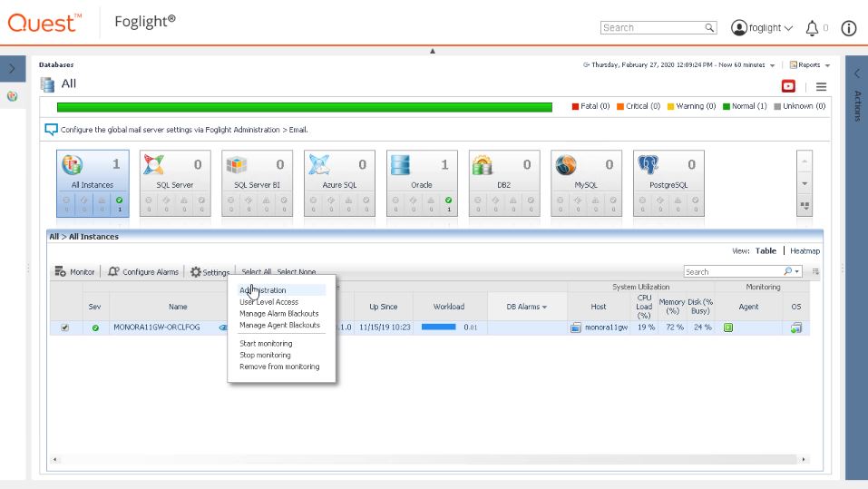Select the DB2 database tile
This screenshot has width=868, height=489.
click(x=503, y=182)
